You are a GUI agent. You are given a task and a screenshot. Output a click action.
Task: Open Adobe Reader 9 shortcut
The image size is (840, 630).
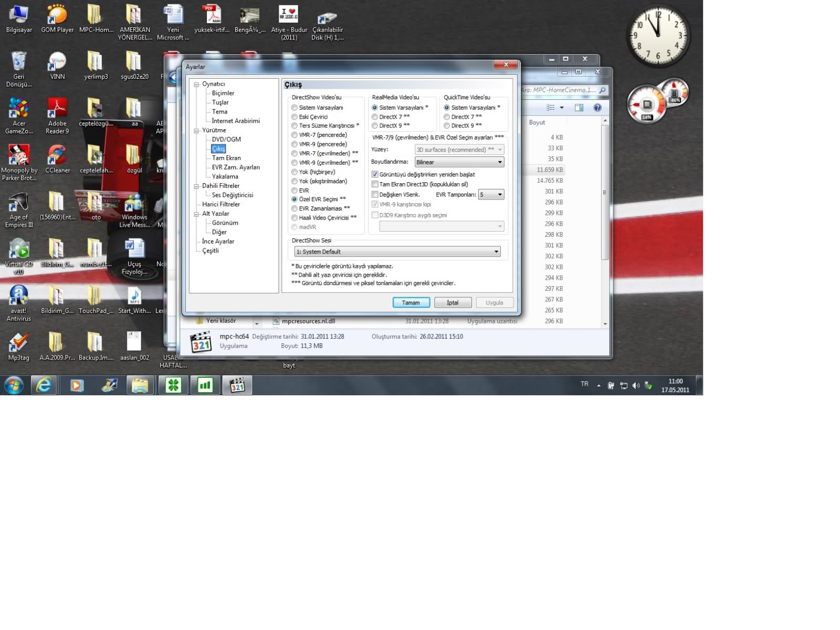tap(57, 116)
